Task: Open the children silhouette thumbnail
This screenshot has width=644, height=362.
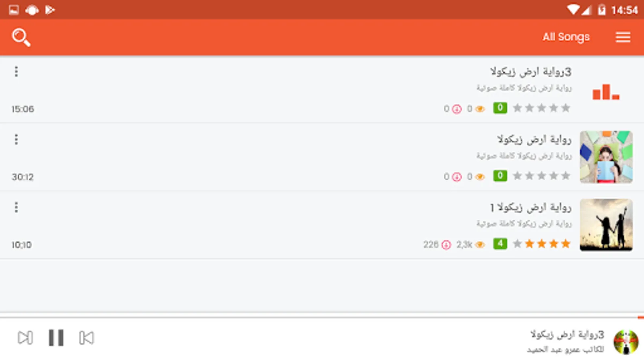Action: tap(606, 225)
